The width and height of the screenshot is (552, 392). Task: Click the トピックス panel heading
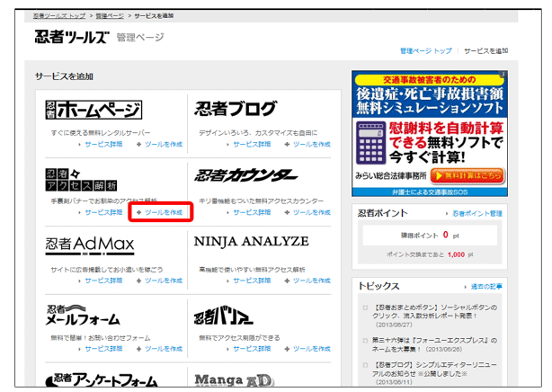[x=378, y=286]
